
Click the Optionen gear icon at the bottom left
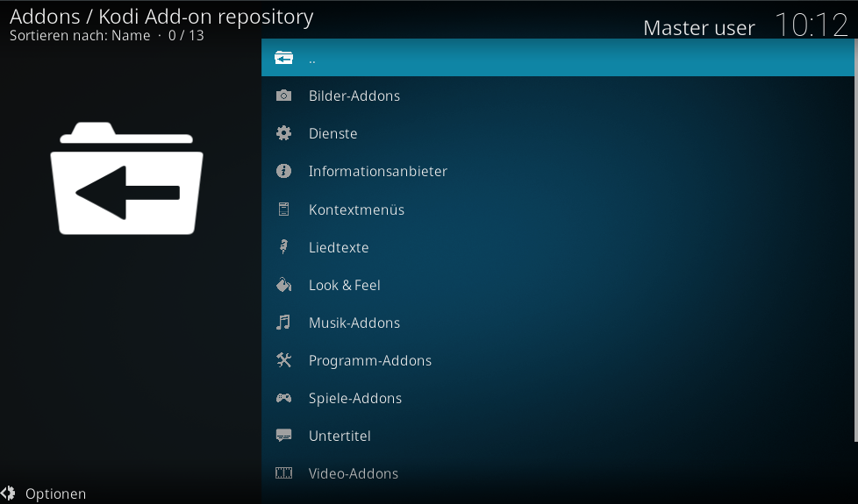(x=8, y=493)
